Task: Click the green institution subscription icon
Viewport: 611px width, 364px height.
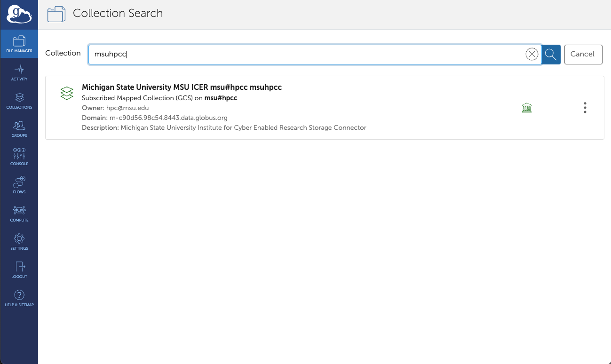Action: [x=527, y=108]
